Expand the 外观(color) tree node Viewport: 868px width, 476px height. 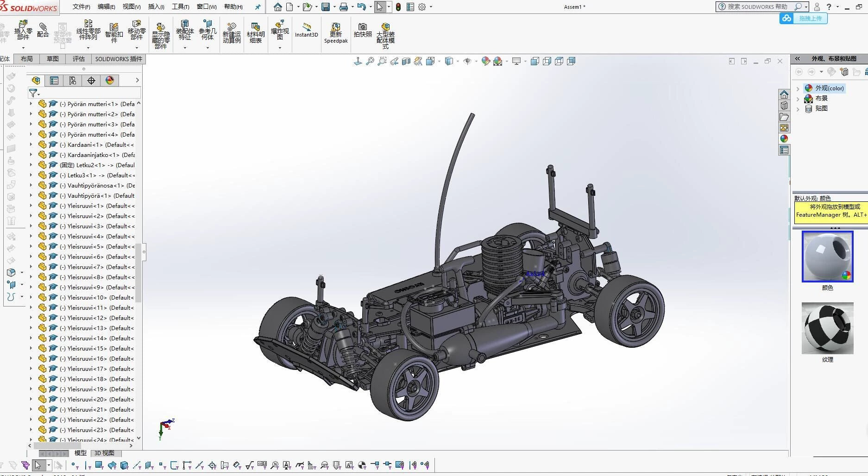tap(798, 88)
